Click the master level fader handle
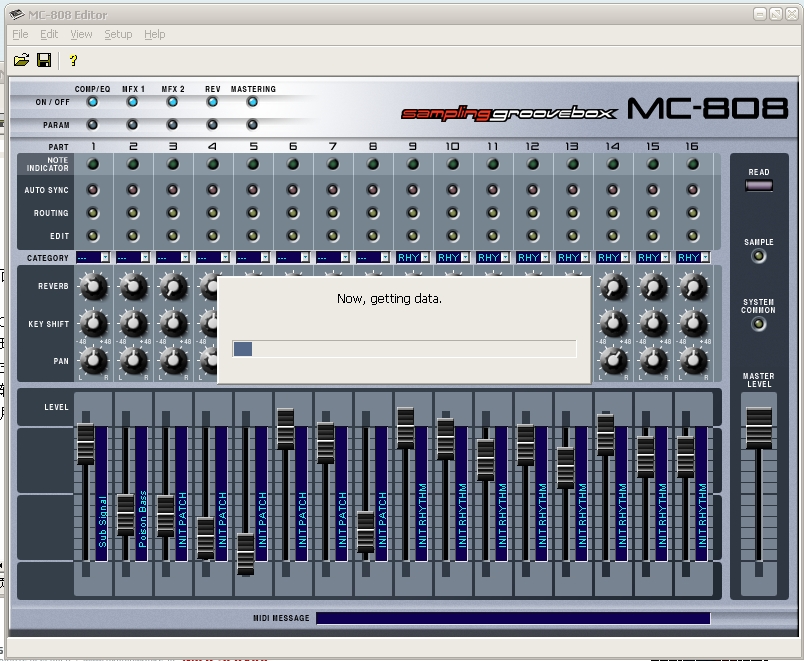The height and width of the screenshot is (661, 804). (x=759, y=428)
